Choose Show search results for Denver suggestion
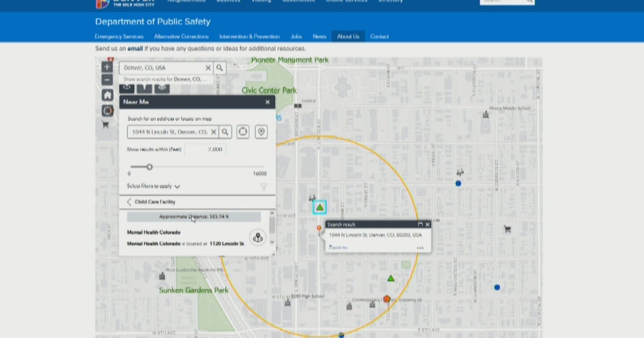Screen dimensions: 644x338 click(165, 79)
